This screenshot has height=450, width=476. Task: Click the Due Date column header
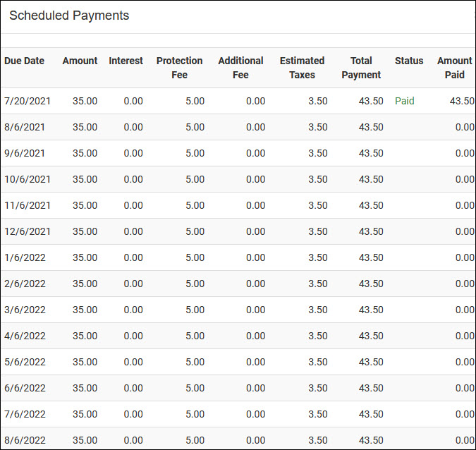[24, 61]
